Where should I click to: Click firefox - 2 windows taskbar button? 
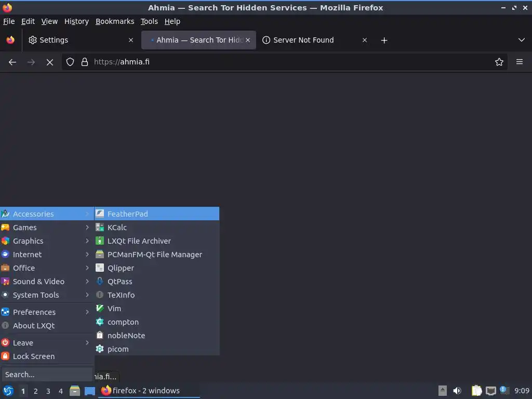coord(149,391)
